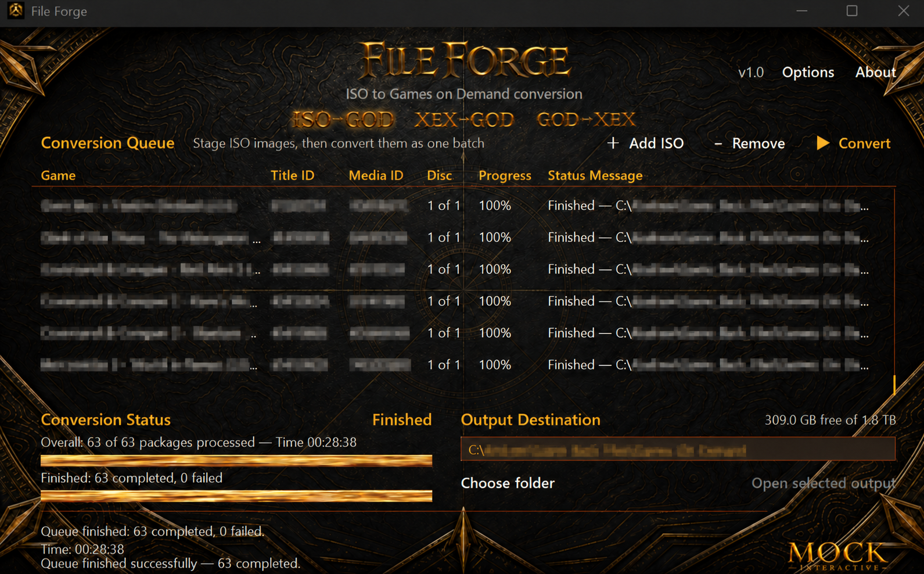The width and height of the screenshot is (924, 574).
Task: Click Choose folder for output destination
Action: pos(508,483)
